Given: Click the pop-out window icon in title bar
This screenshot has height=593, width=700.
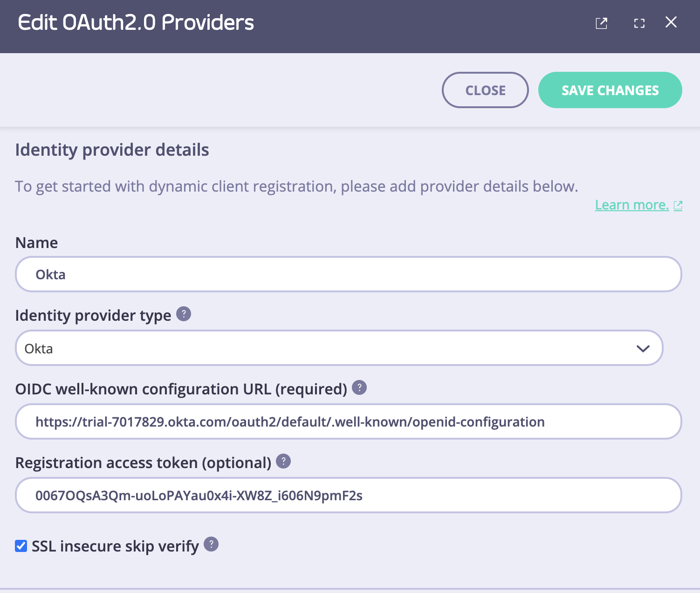Looking at the screenshot, I should 601,23.
